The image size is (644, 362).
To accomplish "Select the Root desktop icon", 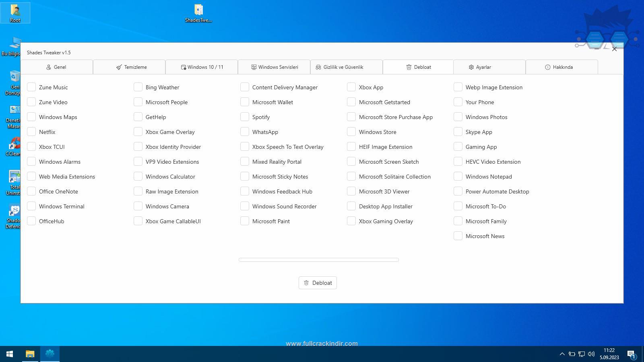I will click(15, 13).
